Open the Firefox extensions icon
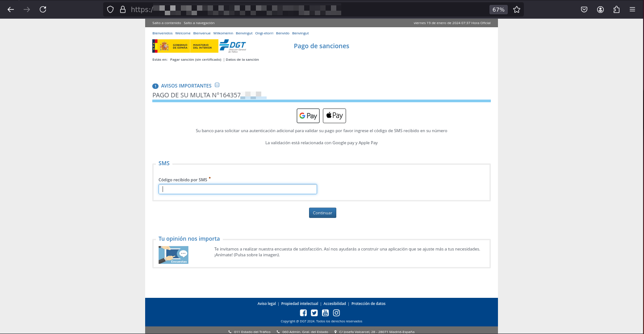 (617, 9)
